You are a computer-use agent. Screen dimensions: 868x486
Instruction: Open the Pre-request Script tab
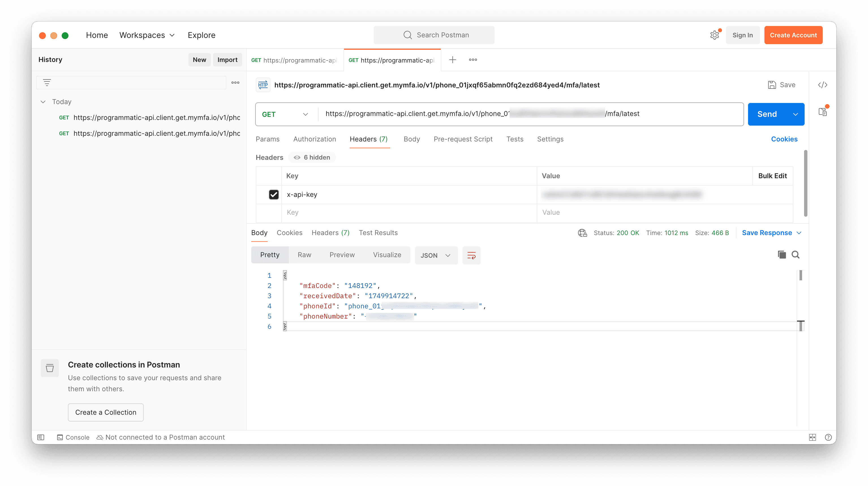click(x=463, y=139)
